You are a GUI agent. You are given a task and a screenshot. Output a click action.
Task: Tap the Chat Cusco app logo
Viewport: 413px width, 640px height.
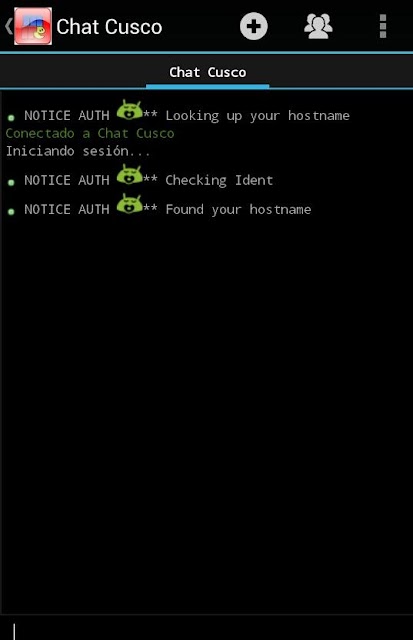(x=33, y=26)
